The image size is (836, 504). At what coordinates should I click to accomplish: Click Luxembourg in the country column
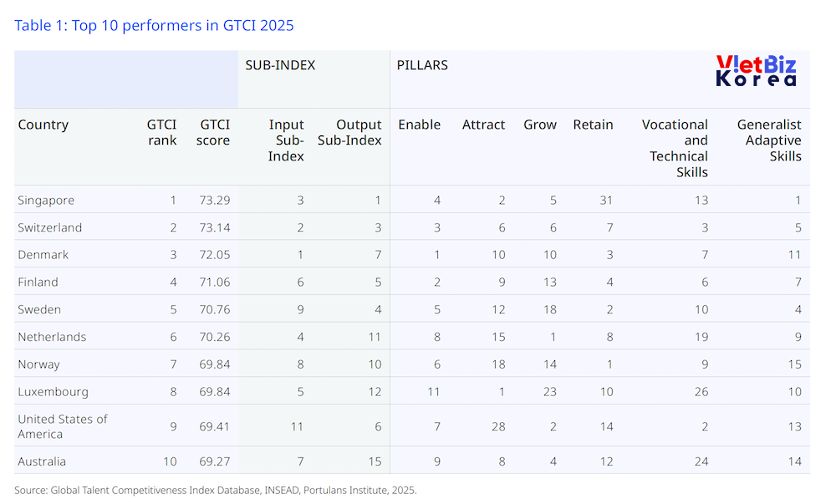tap(53, 391)
